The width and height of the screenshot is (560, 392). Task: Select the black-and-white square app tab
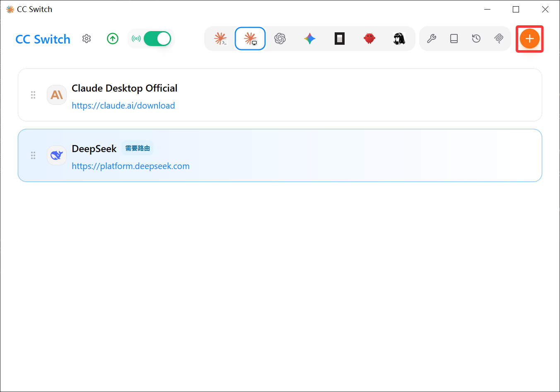point(340,39)
